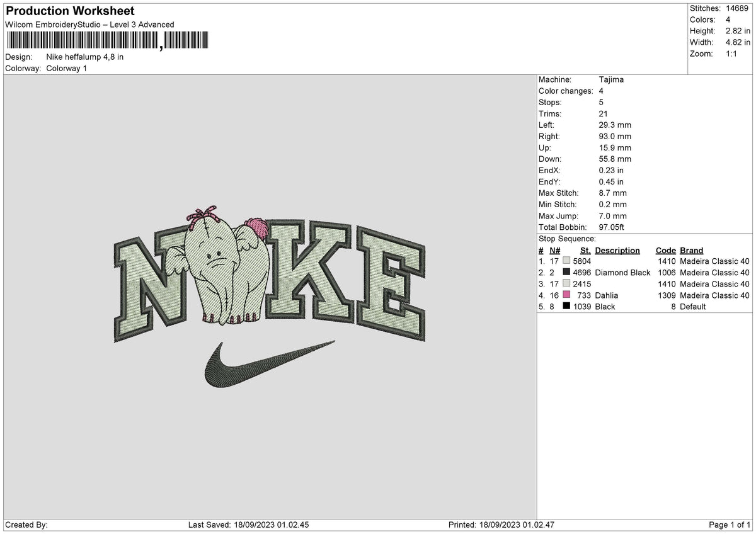Click stitch count 4696 in stop 2
The image size is (756, 534).
pos(581,273)
